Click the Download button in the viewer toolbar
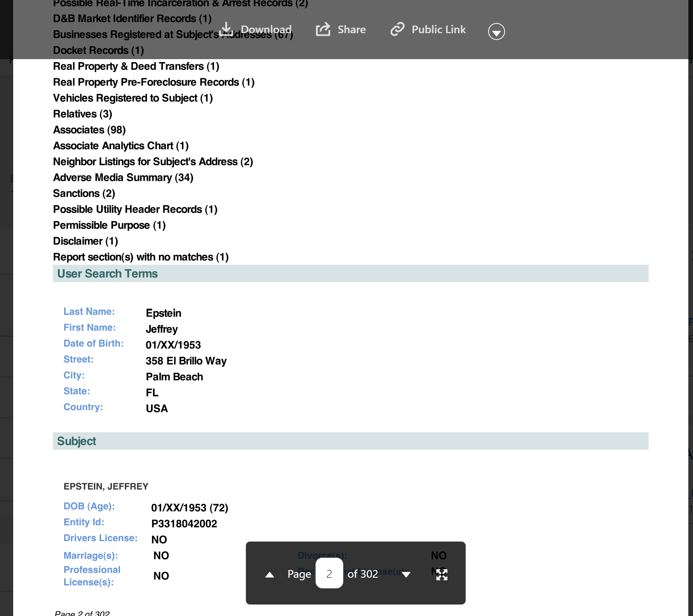Screen dimensions: 693x616 tap(256, 29)
